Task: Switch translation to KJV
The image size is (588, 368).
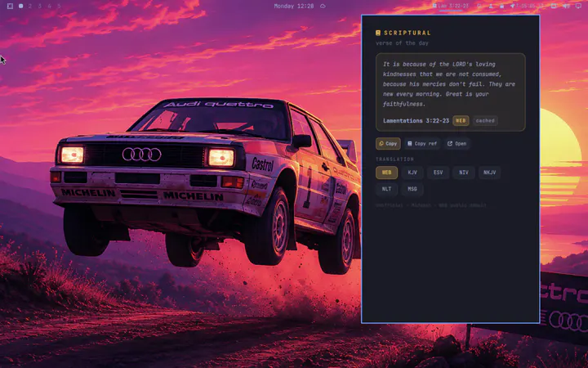Action: pos(412,173)
